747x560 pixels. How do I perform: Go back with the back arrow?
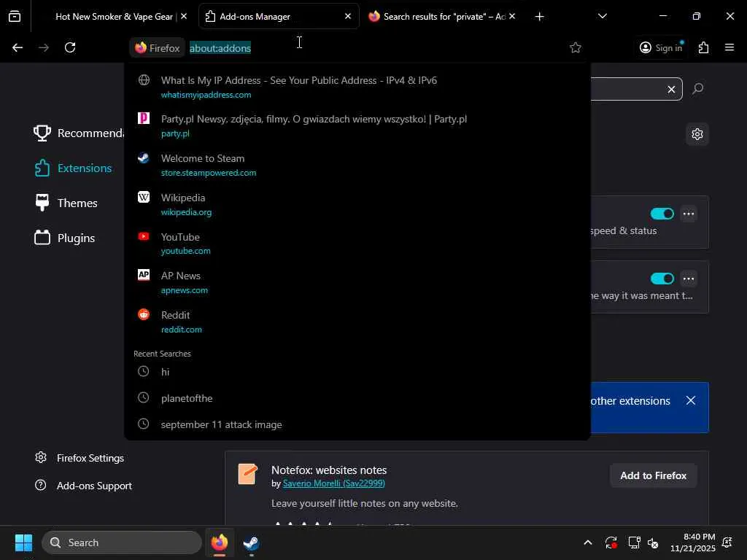point(18,47)
